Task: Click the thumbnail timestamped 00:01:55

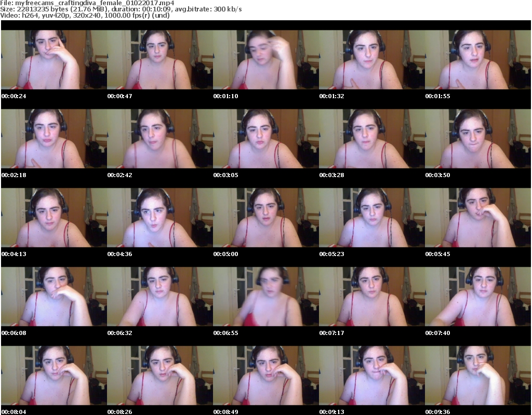Action: (478, 59)
